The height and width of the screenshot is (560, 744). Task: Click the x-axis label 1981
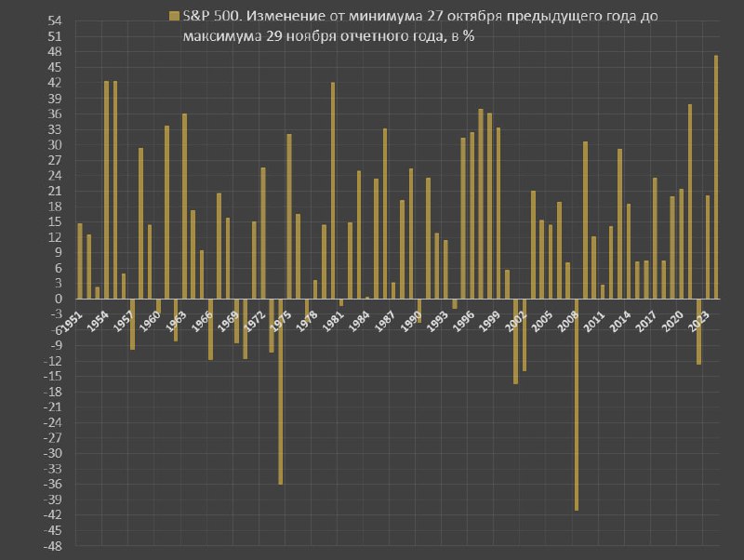pos(333,322)
